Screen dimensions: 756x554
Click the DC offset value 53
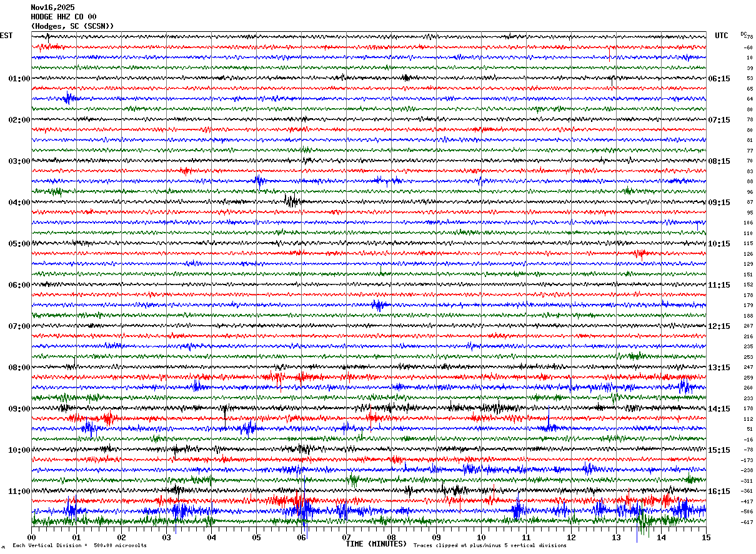(750, 78)
